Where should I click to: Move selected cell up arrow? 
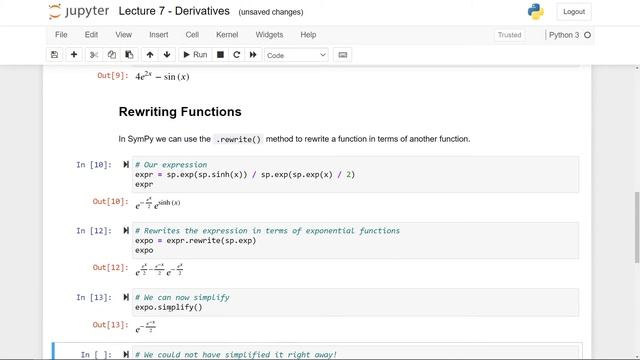coord(150,55)
